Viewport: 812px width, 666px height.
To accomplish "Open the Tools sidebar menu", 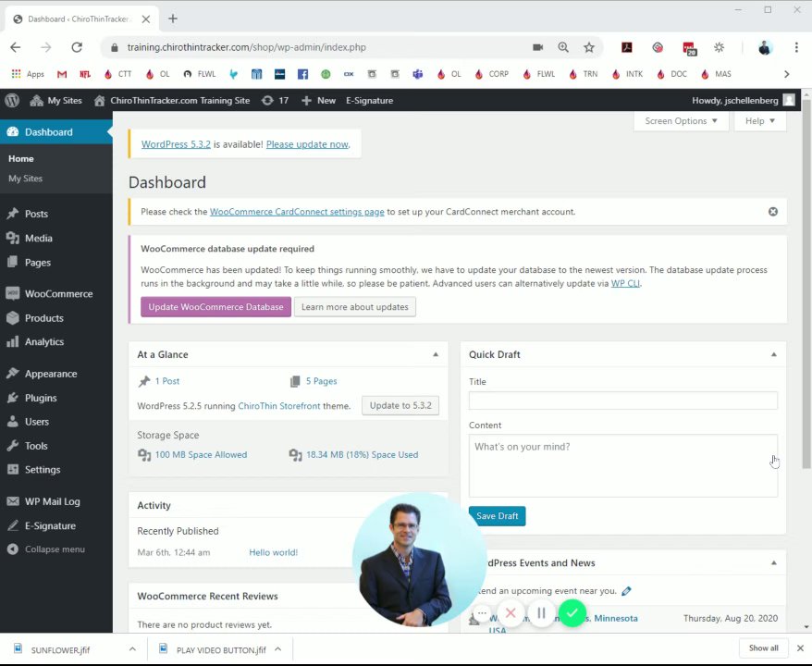I will click(x=55, y=446).
